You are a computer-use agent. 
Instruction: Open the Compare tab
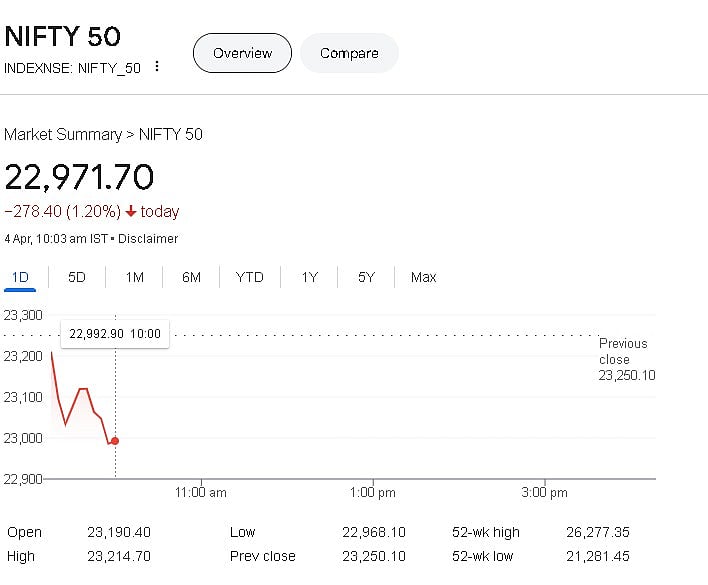[x=349, y=53]
